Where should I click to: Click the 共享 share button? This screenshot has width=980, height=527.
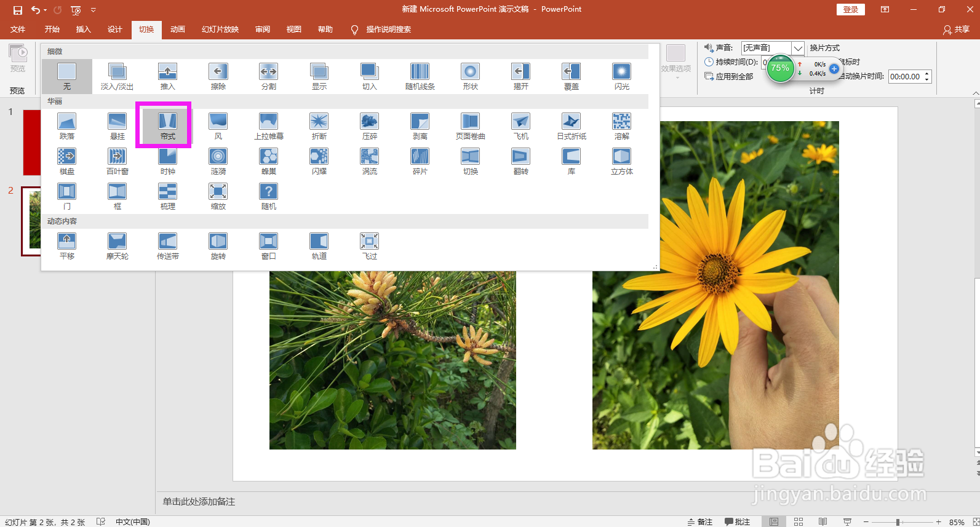tap(957, 30)
